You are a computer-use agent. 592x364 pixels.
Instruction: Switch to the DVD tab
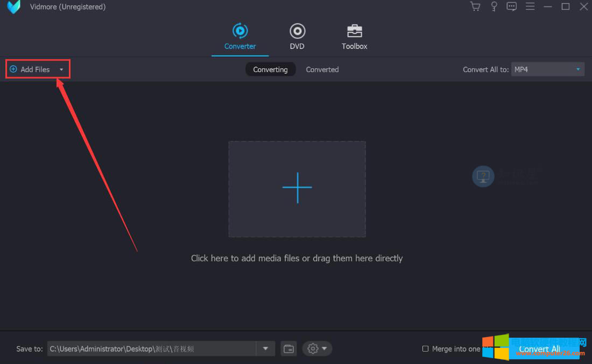tap(297, 37)
